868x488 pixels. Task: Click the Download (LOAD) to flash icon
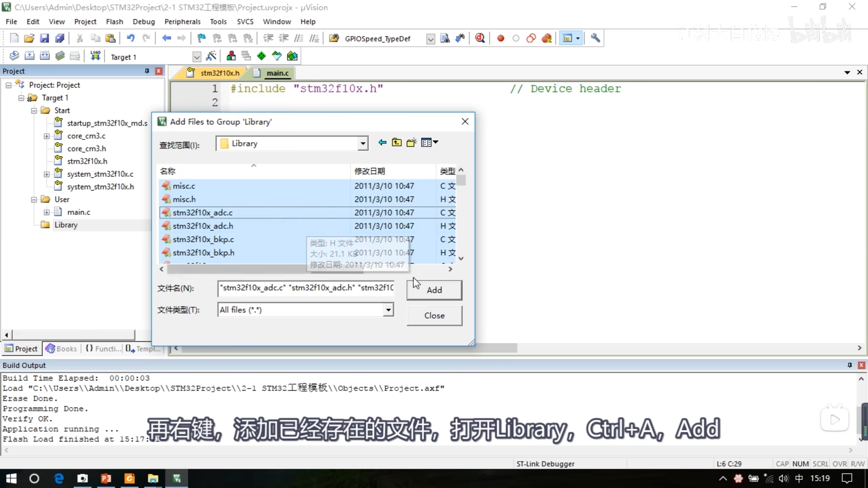(95, 56)
